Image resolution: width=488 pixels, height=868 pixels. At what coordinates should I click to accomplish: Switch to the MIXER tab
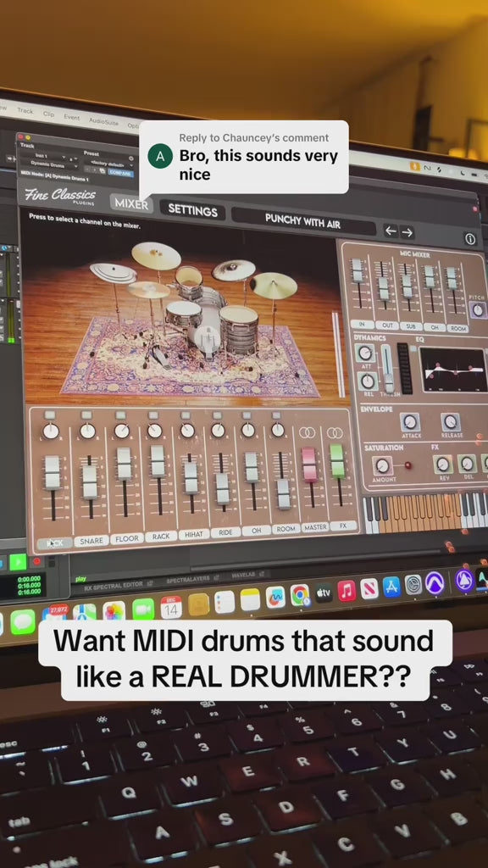click(x=131, y=203)
